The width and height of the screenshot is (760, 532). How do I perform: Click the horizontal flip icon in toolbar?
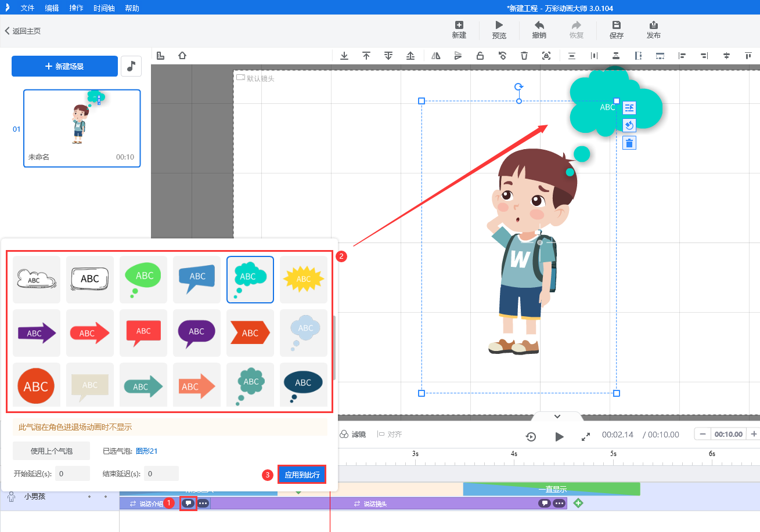436,56
